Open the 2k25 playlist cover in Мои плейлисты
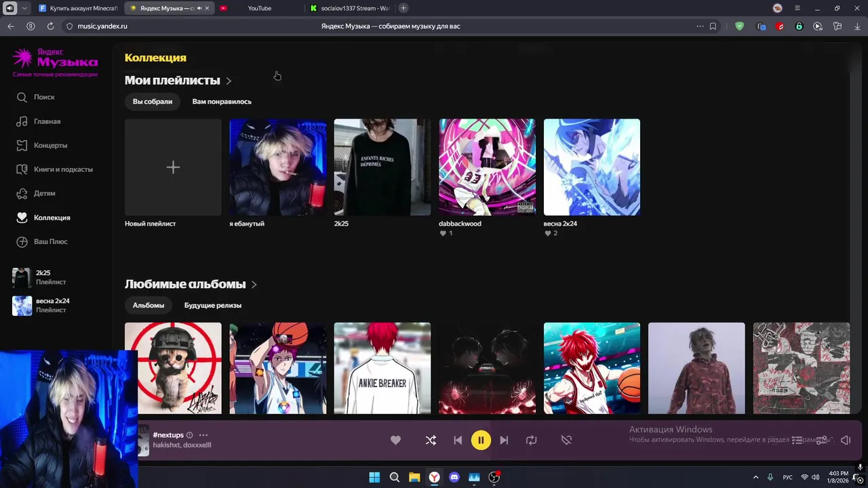 coord(382,167)
